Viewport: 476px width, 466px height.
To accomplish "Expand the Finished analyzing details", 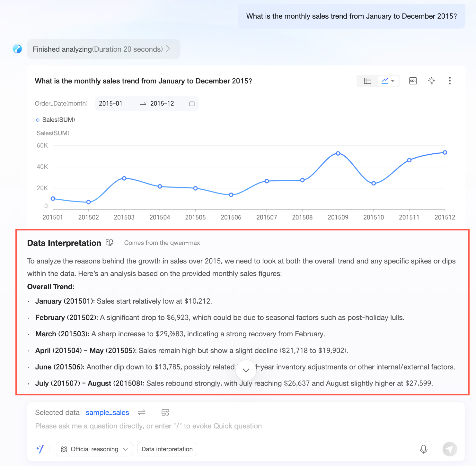I will tap(103, 49).
